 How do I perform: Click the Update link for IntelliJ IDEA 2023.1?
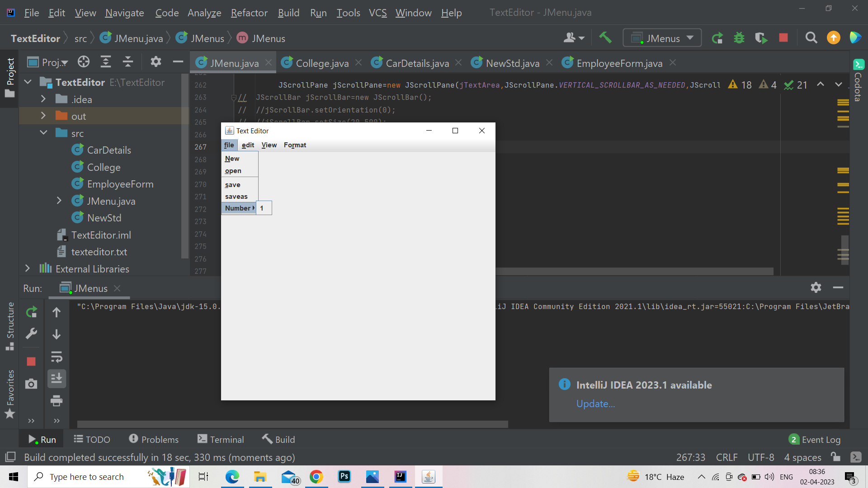pyautogui.click(x=595, y=404)
